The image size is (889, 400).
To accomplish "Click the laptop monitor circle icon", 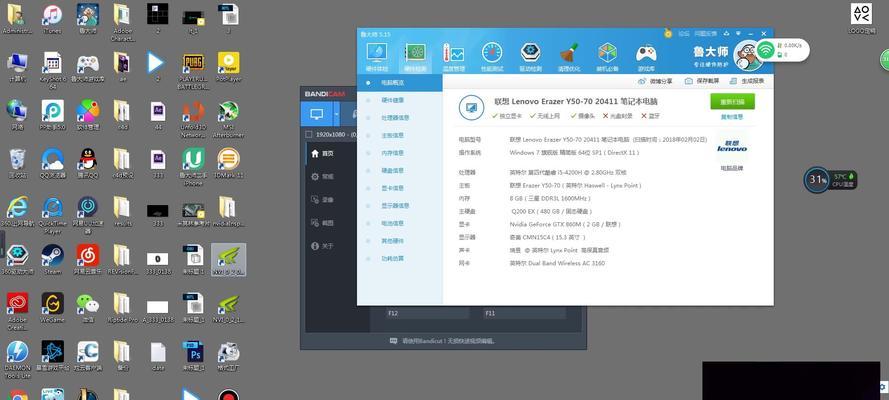I will point(471,107).
